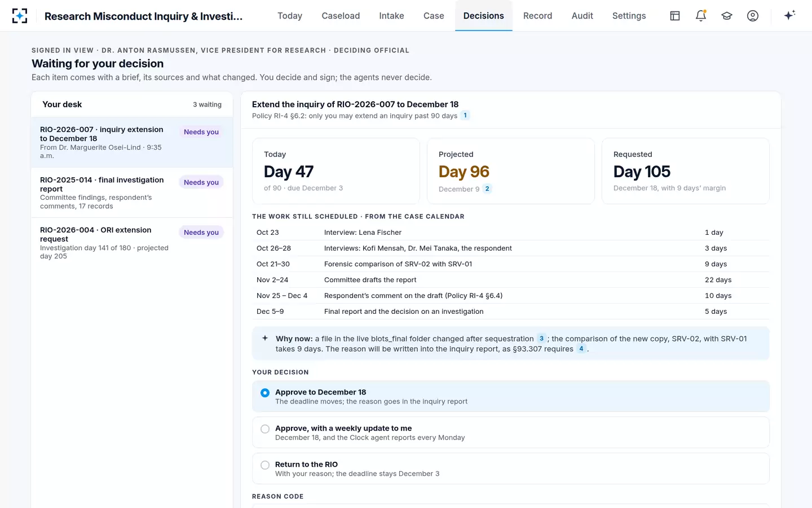Open the user account profile icon

753,16
